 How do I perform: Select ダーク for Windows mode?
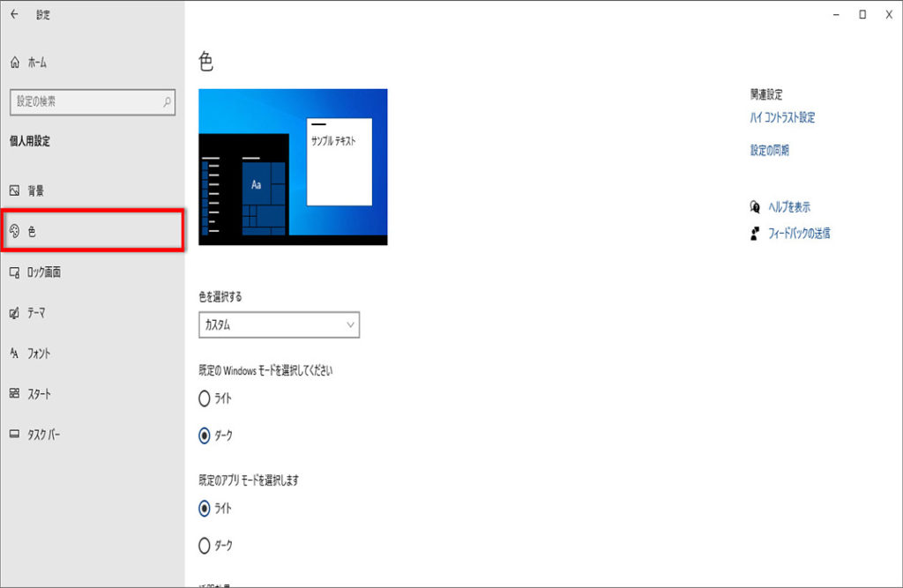point(205,435)
